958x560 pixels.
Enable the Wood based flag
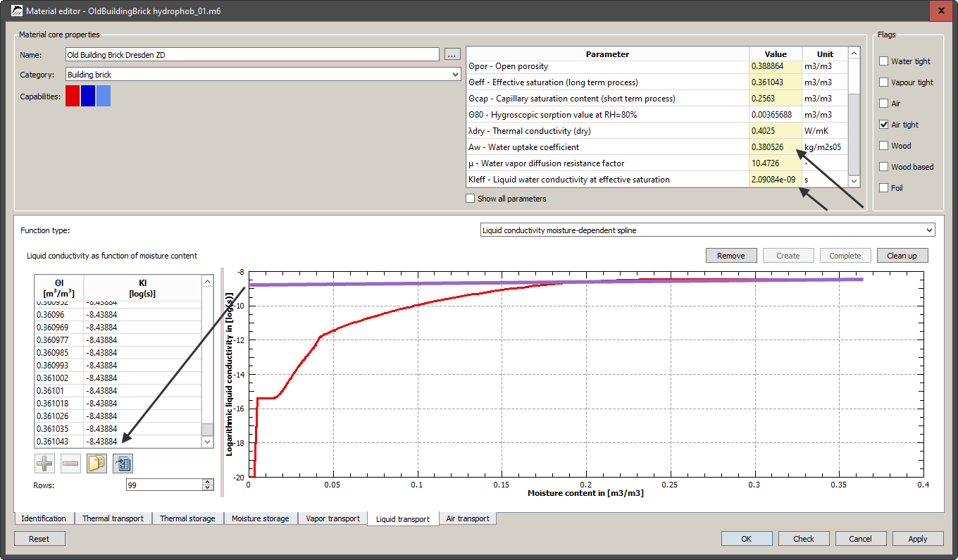[884, 167]
